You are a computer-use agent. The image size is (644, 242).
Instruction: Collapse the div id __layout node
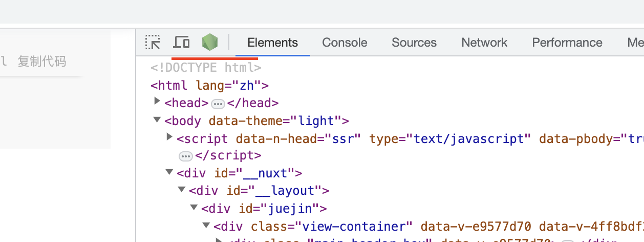(x=182, y=190)
